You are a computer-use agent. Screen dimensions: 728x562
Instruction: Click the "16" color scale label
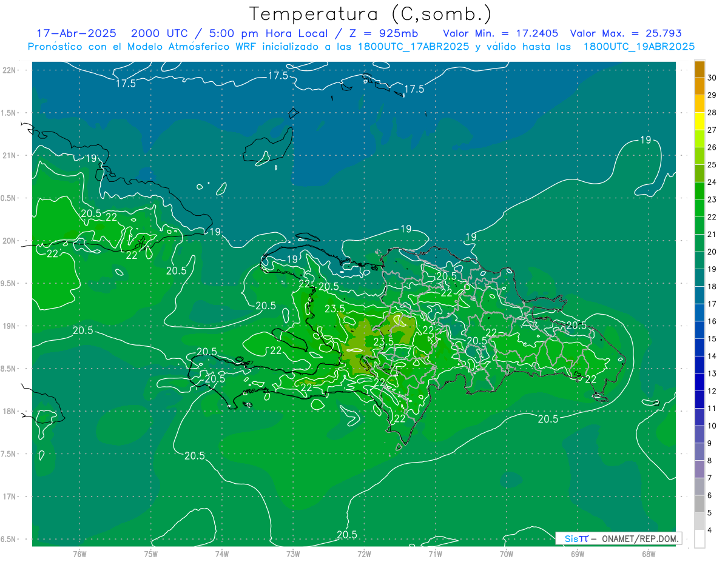coord(712,321)
